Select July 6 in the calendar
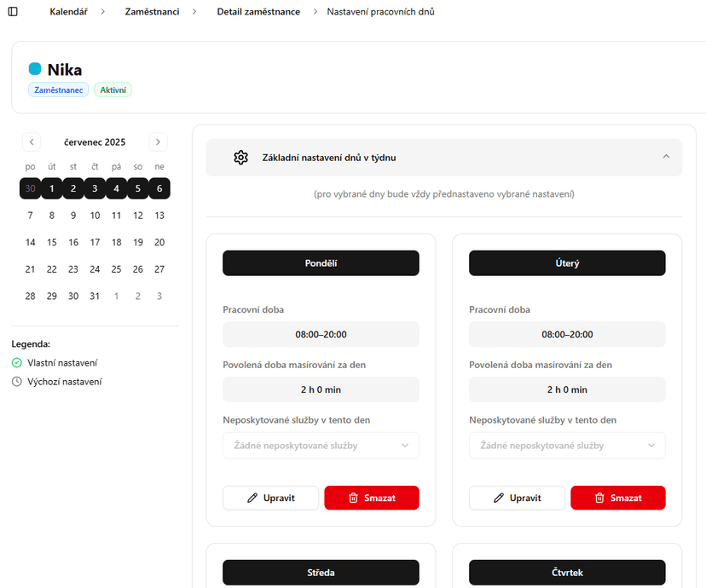Viewport: 706px width, 588px height. coord(159,188)
